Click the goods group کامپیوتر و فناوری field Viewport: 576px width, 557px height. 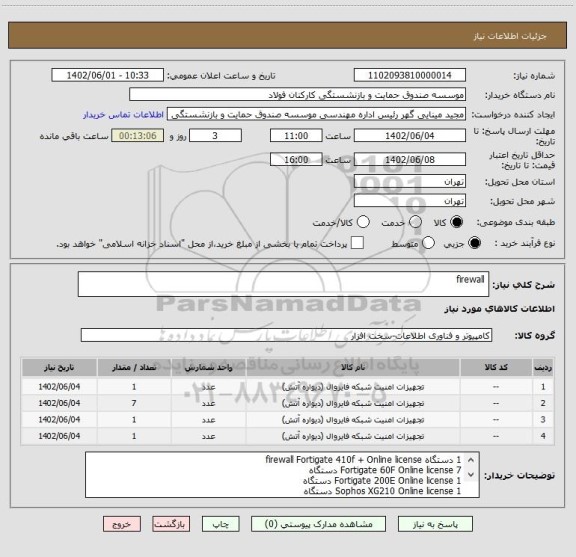point(286,335)
